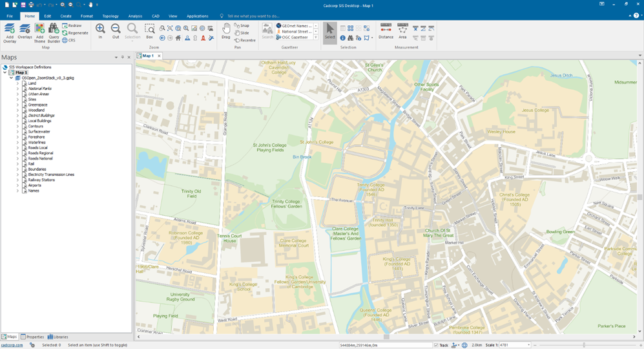Screen dimensions: 644x349
Task: Click the zoom slider handle in status bar
Action: tap(584, 345)
